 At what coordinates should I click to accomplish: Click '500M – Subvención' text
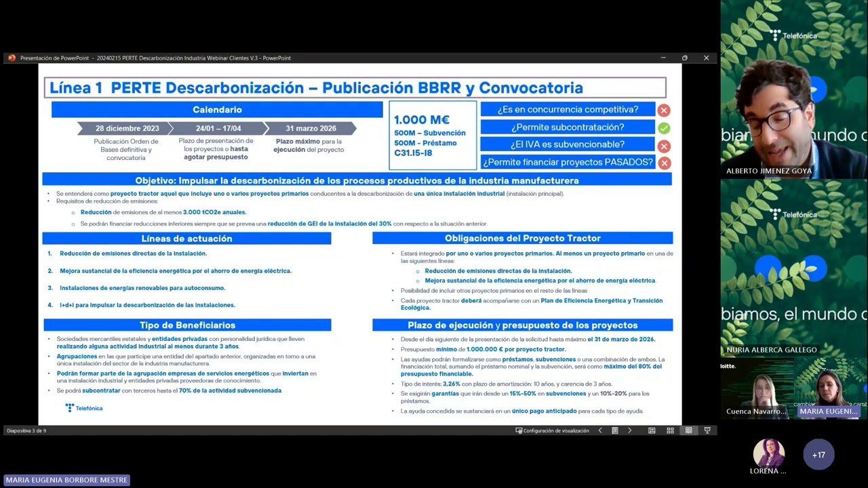coord(430,133)
